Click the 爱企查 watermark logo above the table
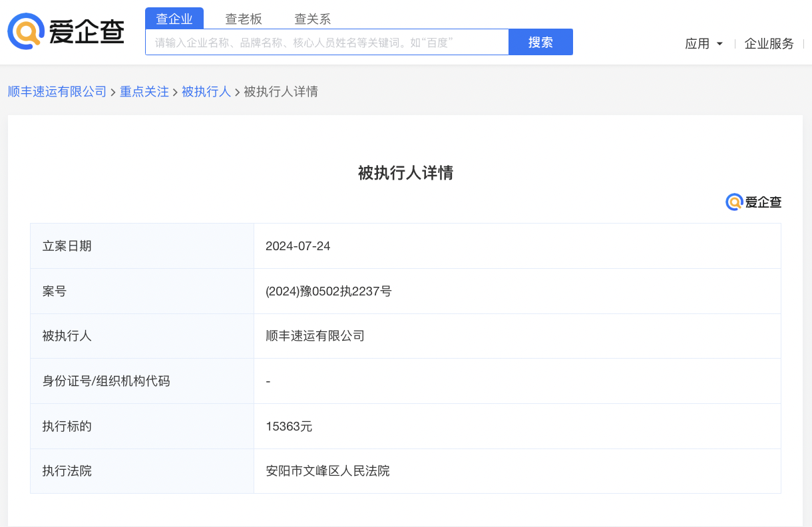Image resolution: width=812 pixels, height=527 pixels. pyautogui.click(x=753, y=202)
